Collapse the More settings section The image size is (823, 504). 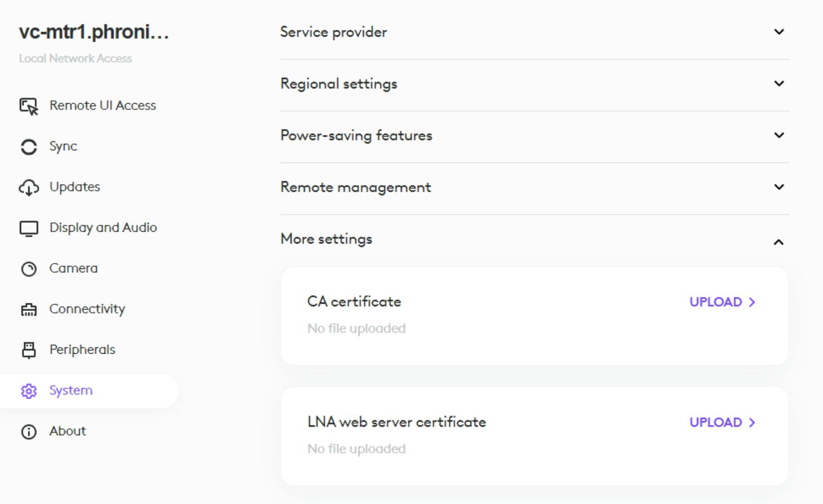[x=779, y=242]
